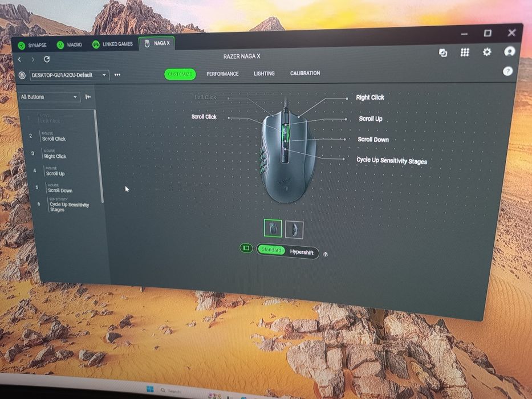
Task: Select the Naga X device tab
Action: (157, 43)
